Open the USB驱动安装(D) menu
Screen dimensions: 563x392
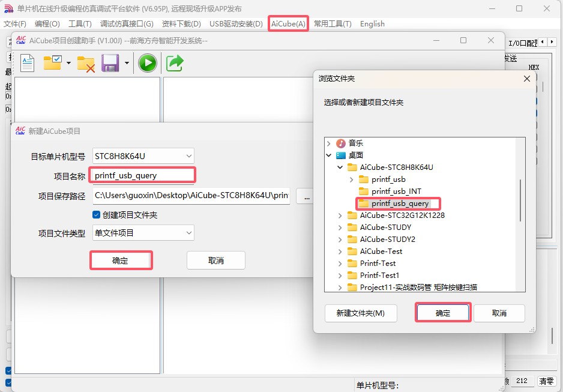[x=236, y=23]
